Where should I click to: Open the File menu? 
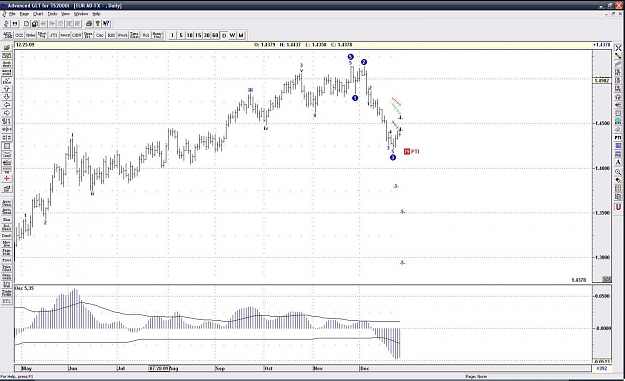tap(12, 14)
